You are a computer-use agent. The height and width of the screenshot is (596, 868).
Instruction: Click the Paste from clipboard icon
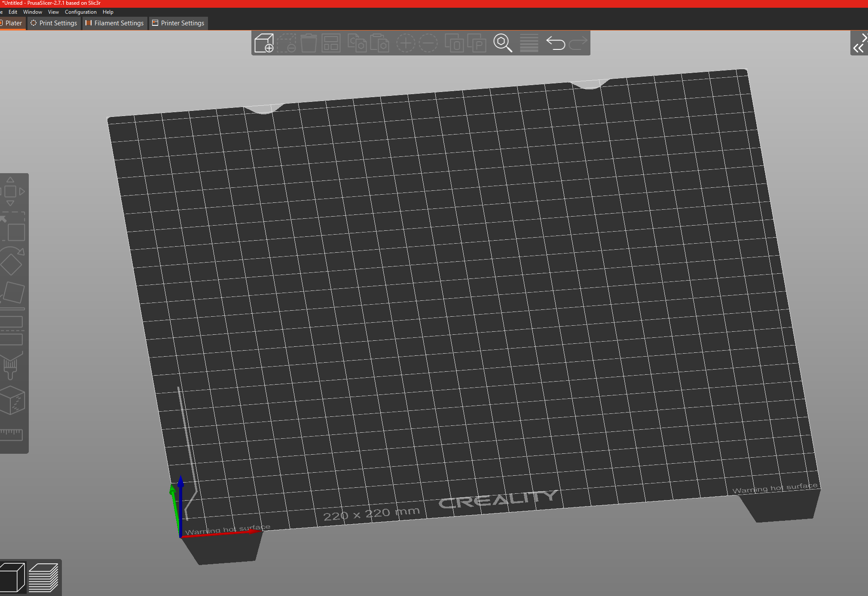(379, 43)
